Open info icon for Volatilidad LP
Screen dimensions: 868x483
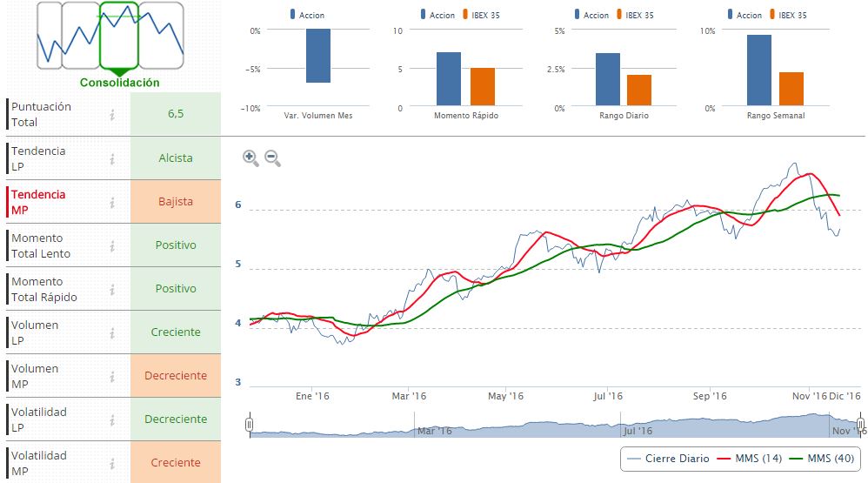(x=112, y=419)
